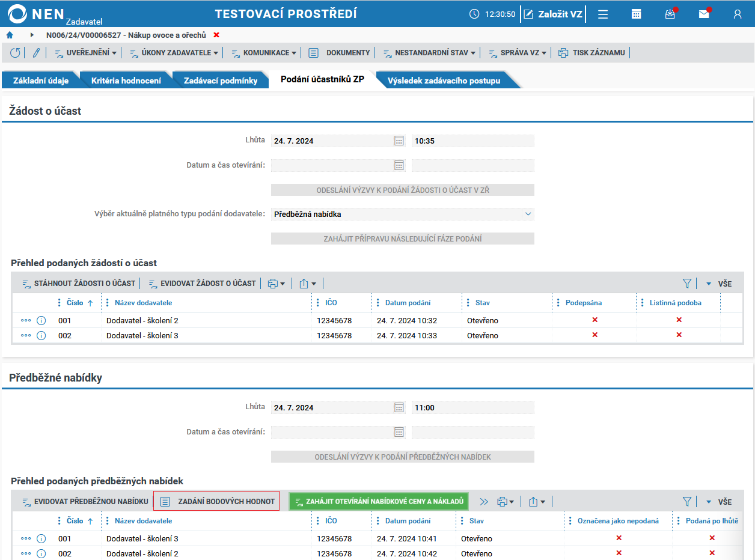Open column menu of Podepsána column
Screen dimensions: 755x560
click(x=558, y=303)
